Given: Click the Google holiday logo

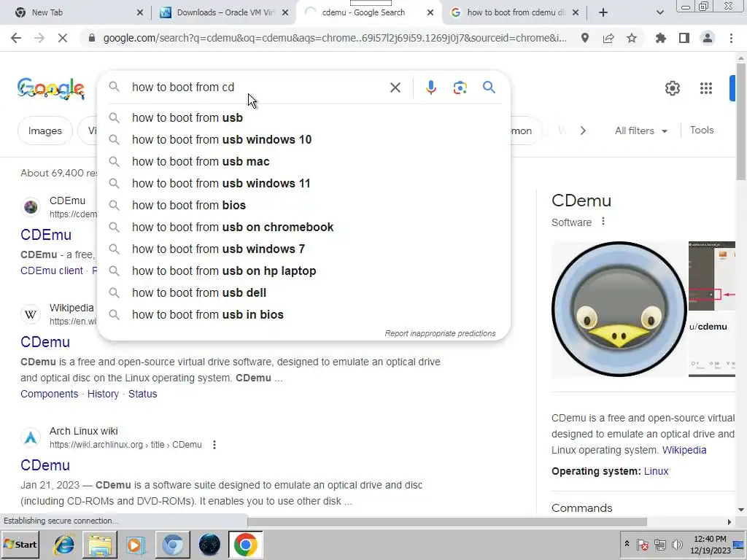Looking at the screenshot, I should [51, 88].
